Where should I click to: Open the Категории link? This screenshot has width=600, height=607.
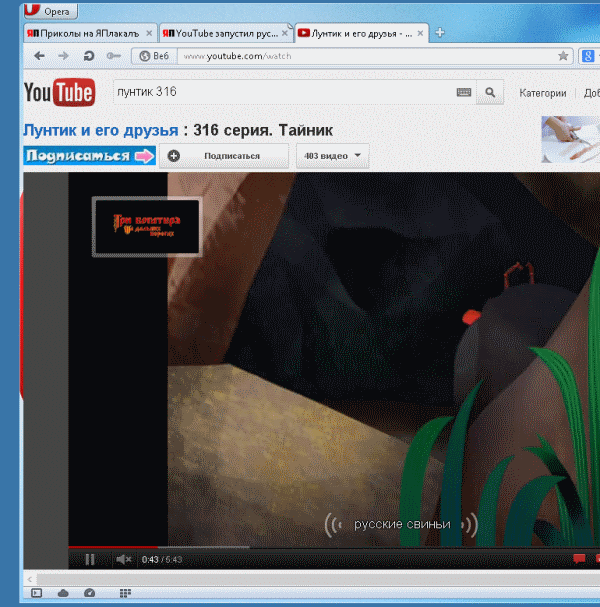pyautogui.click(x=543, y=93)
